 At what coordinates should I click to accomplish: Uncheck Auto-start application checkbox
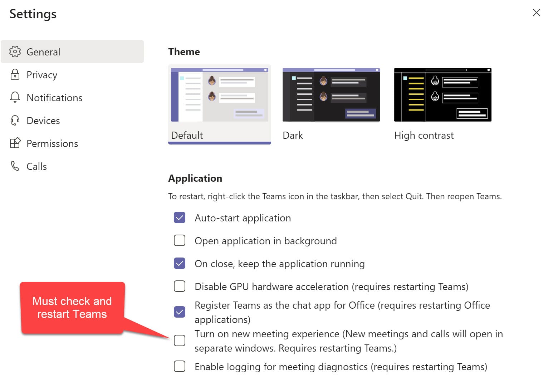point(180,218)
